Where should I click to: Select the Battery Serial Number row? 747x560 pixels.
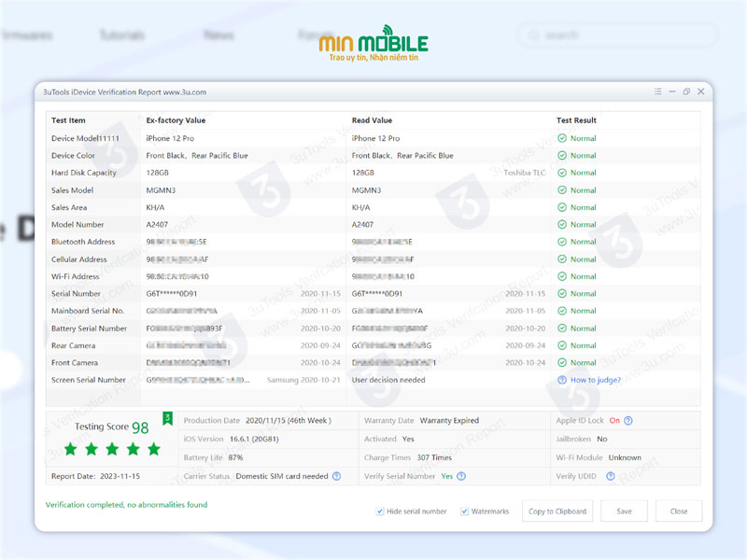click(90, 329)
